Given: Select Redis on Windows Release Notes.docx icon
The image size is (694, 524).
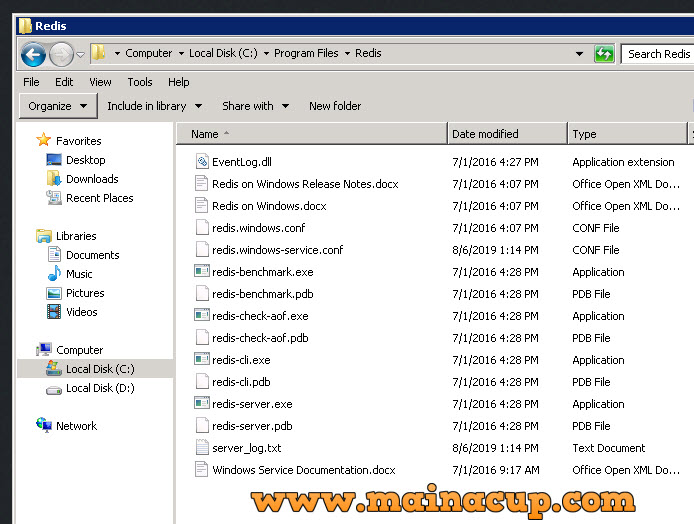Looking at the screenshot, I should (x=201, y=183).
